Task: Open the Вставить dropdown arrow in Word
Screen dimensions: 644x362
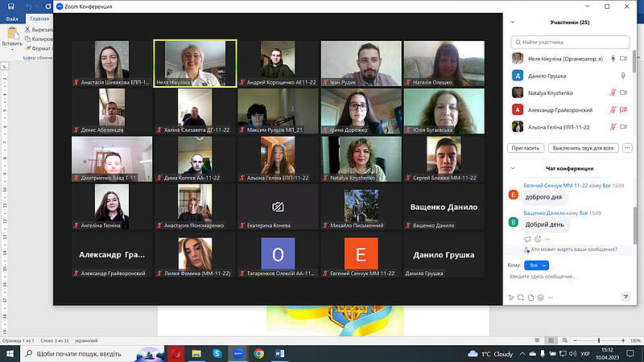Action: pos(12,49)
